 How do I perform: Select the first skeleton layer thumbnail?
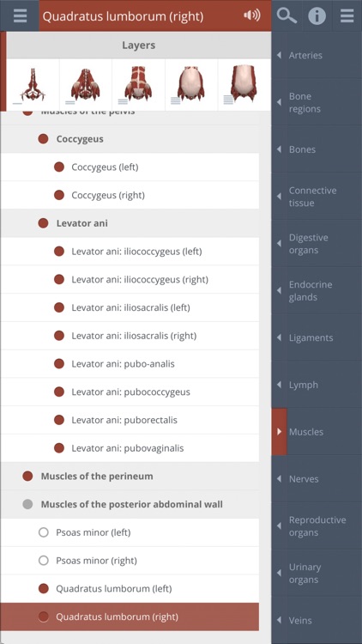click(x=33, y=85)
